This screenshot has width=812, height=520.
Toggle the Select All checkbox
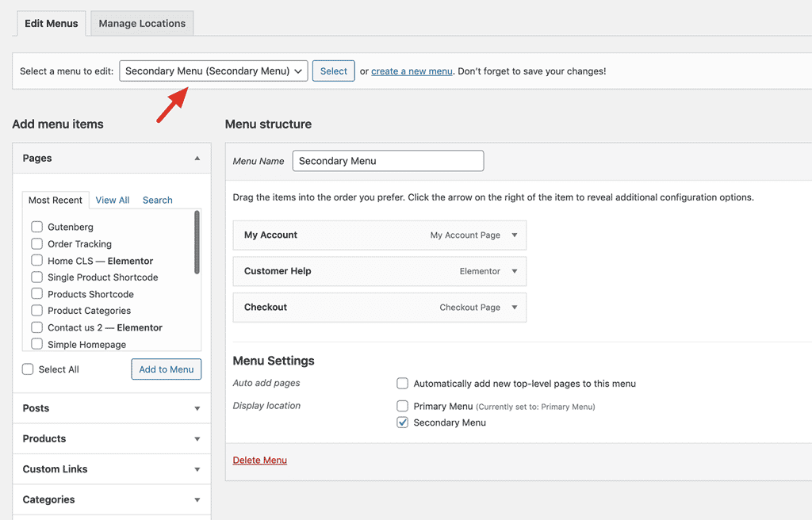(x=28, y=369)
